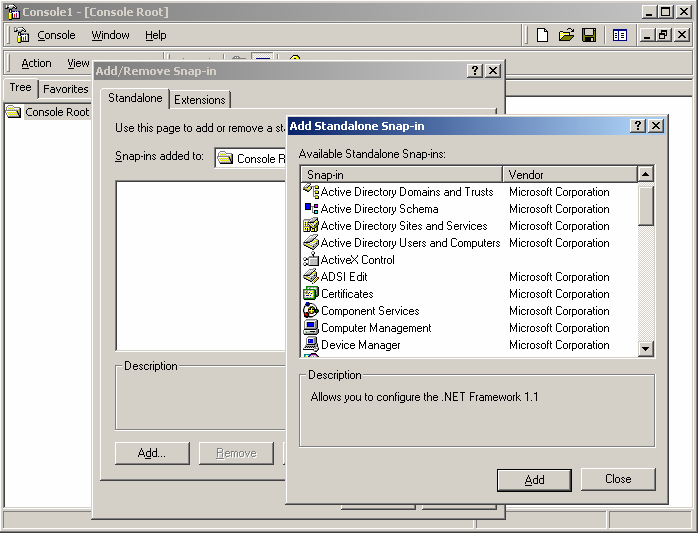The height and width of the screenshot is (533, 698).
Task: Click help button in Add Standalone Snap-in title
Action: 638,126
